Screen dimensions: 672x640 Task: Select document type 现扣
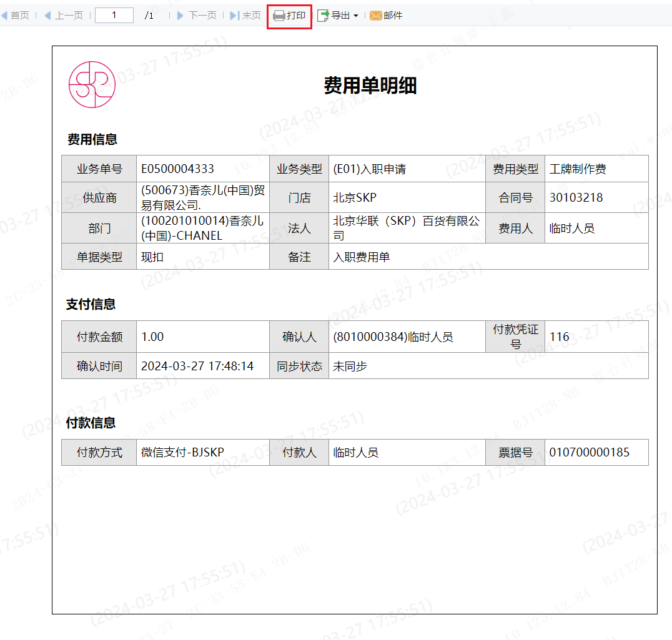(x=152, y=257)
